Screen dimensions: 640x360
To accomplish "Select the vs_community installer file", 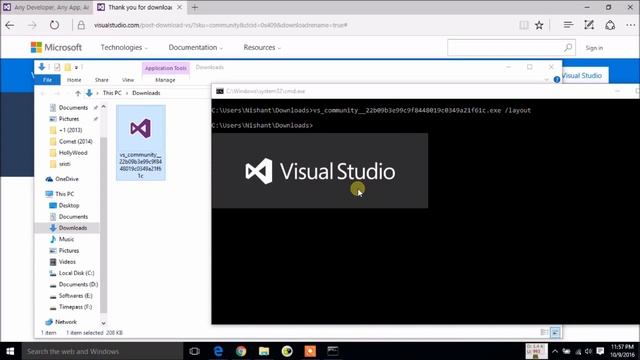I will click(140, 142).
